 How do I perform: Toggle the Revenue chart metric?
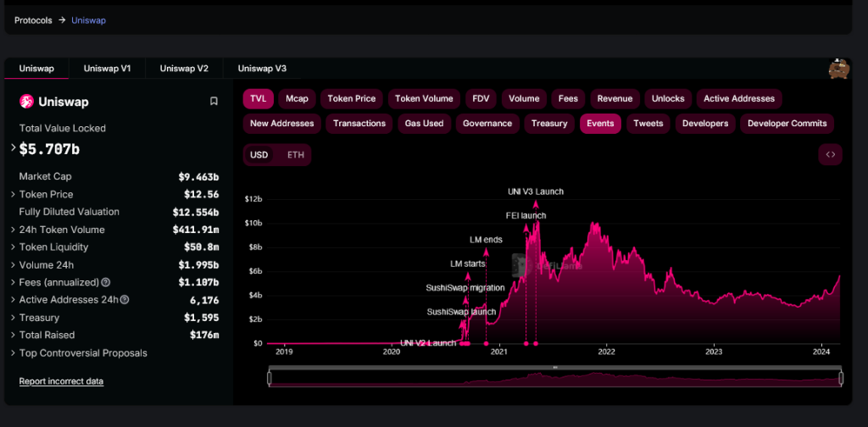click(615, 98)
